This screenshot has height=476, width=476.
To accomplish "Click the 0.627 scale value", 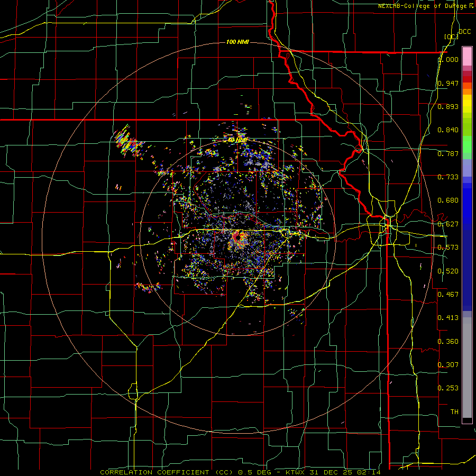I will [x=448, y=224].
